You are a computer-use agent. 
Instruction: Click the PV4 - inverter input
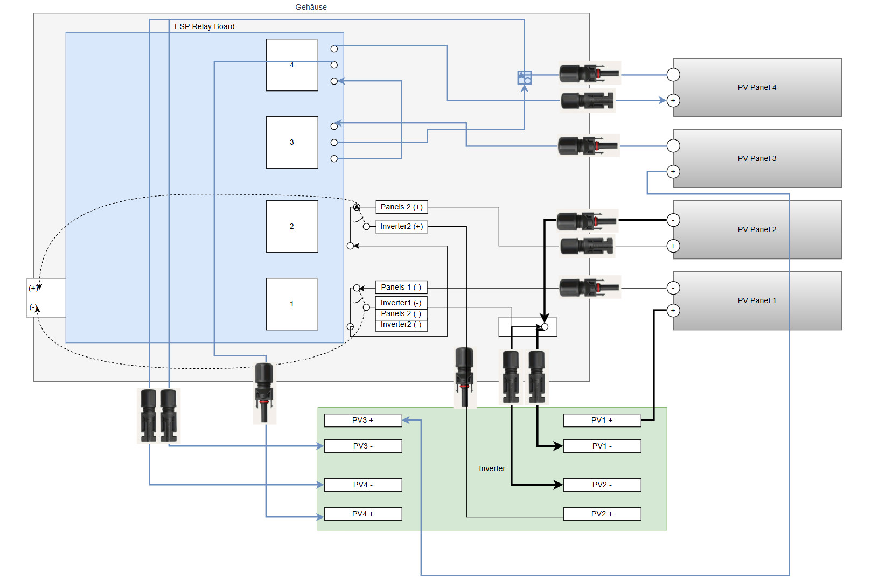click(362, 485)
